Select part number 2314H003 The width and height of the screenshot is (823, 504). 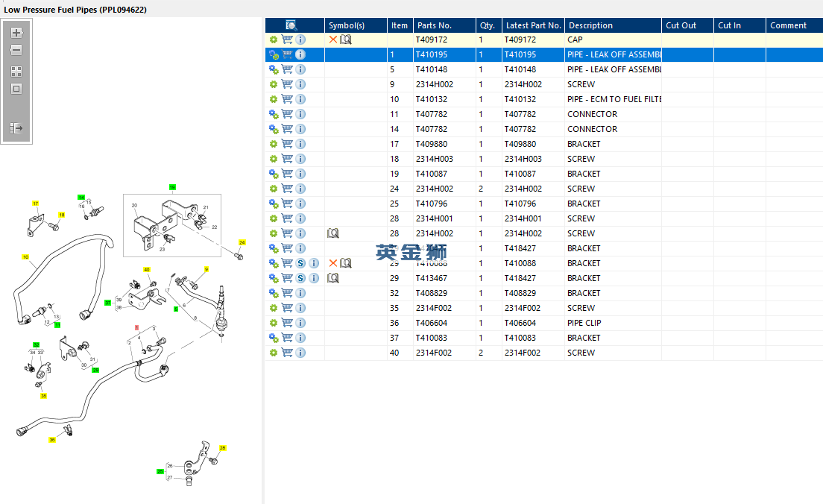[x=434, y=159]
